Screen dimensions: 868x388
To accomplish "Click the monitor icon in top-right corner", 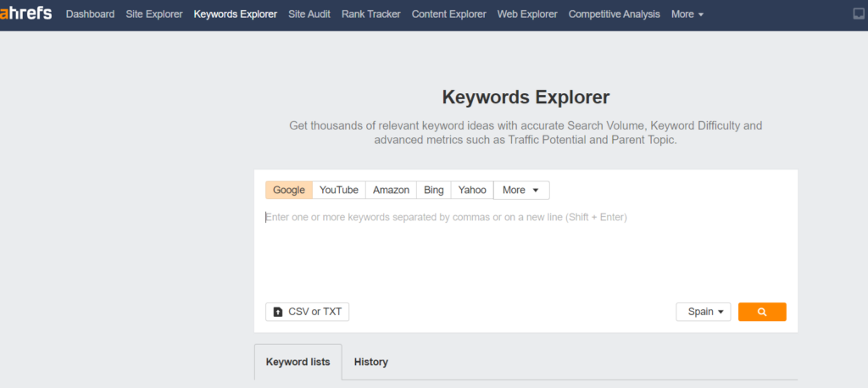I will click(859, 14).
